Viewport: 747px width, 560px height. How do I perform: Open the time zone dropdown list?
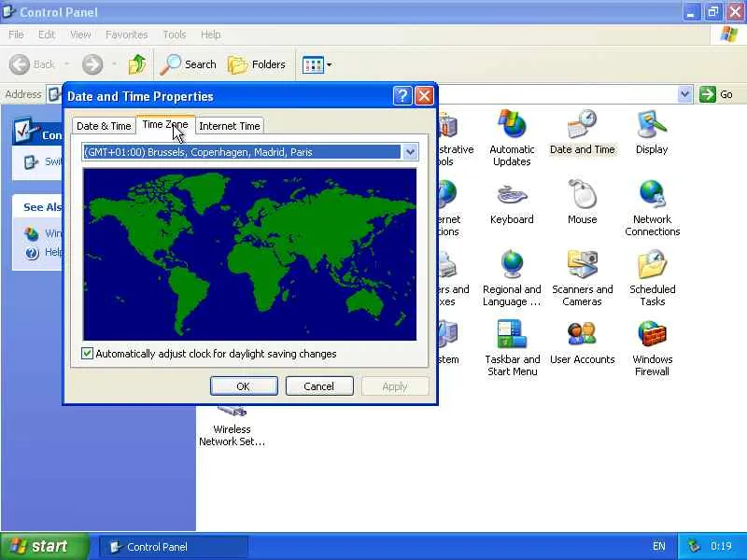tap(410, 152)
